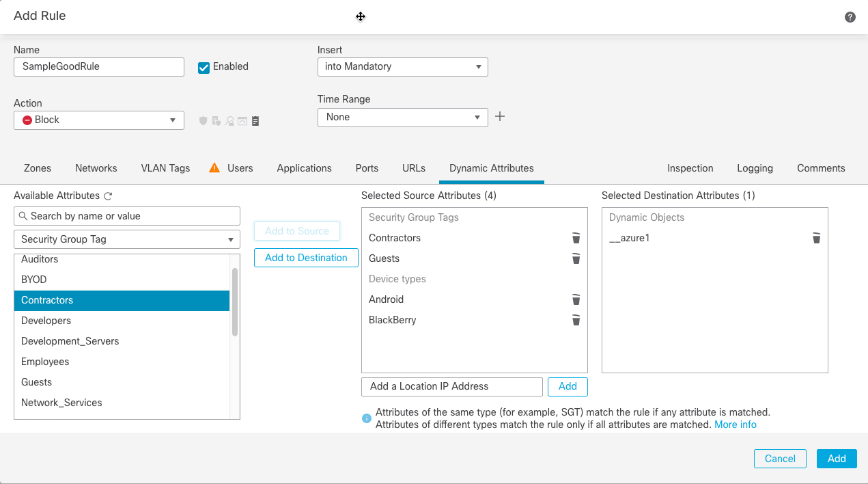This screenshot has height=484, width=868.
Task: Click the browser window icon near Action
Action: [241, 120]
